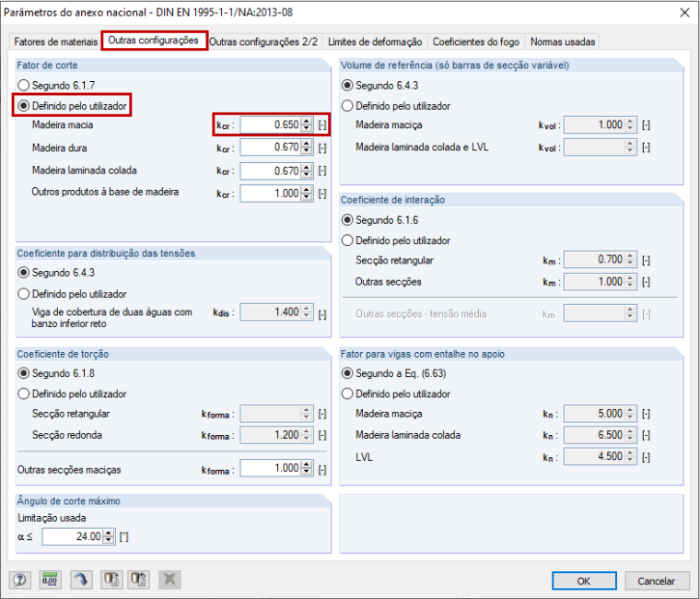This screenshot has height=599, width=700.
Task: Click the Fator de corte section heading
Action: point(47,65)
